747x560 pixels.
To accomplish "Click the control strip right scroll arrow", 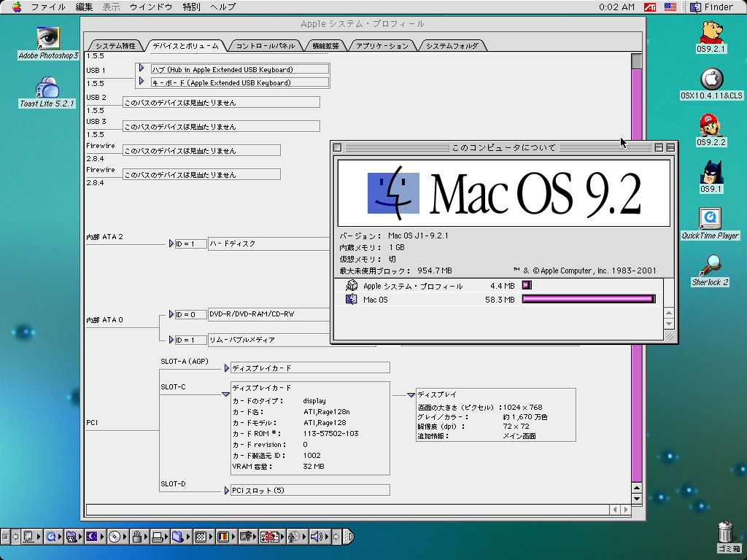I will (336, 537).
